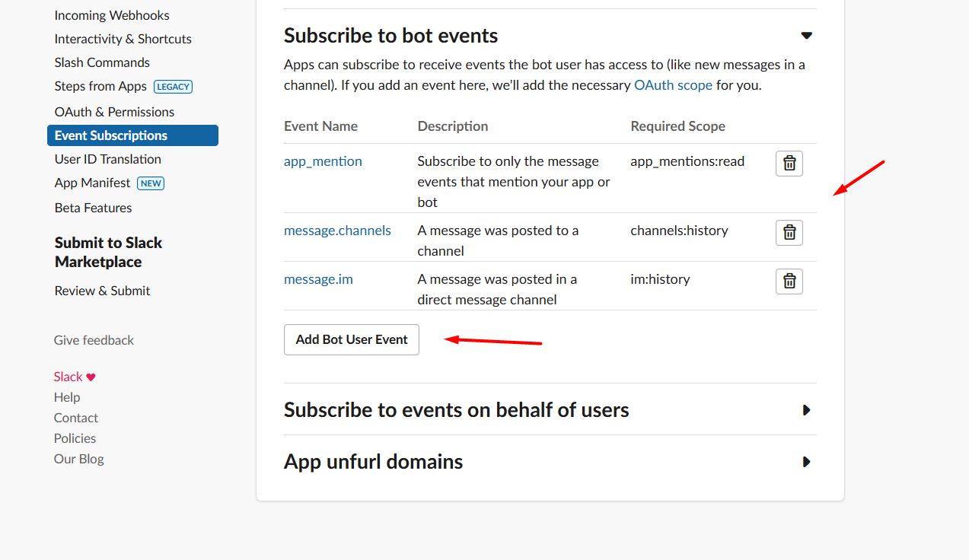Navigate to Slash Commands page
969x560 pixels.
tap(102, 62)
